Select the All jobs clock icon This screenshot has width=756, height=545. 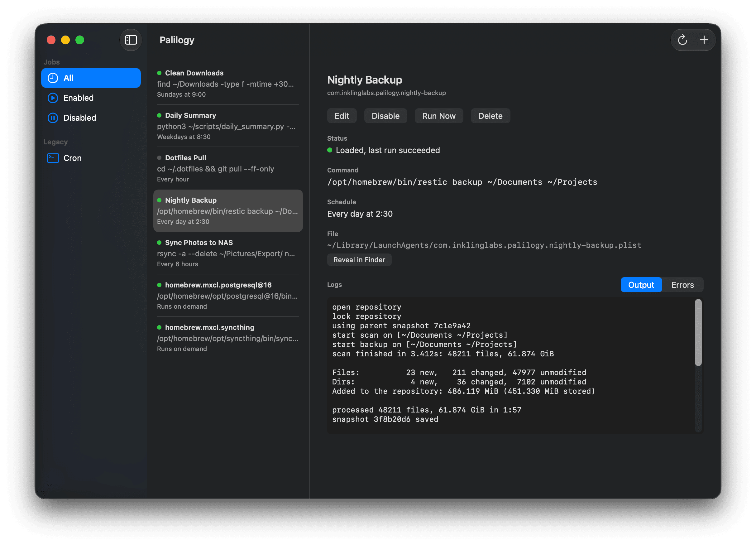pos(53,78)
